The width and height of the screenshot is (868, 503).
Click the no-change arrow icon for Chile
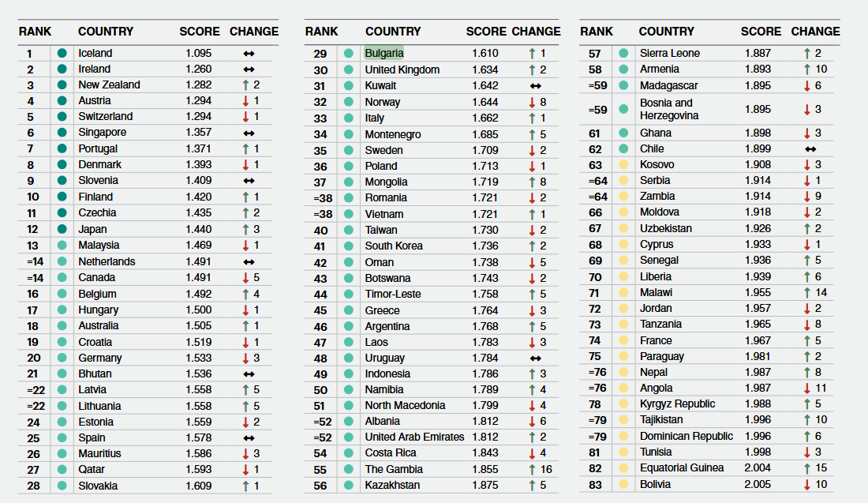pos(809,149)
